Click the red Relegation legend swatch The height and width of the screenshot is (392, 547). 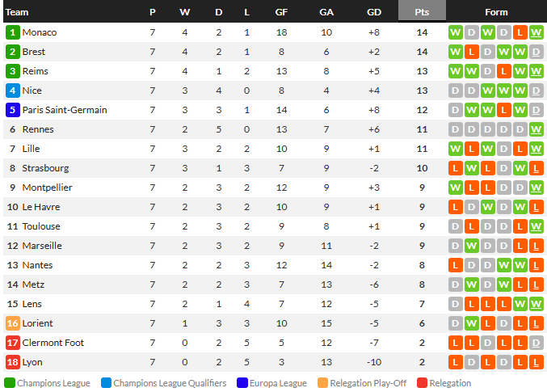pos(422,383)
